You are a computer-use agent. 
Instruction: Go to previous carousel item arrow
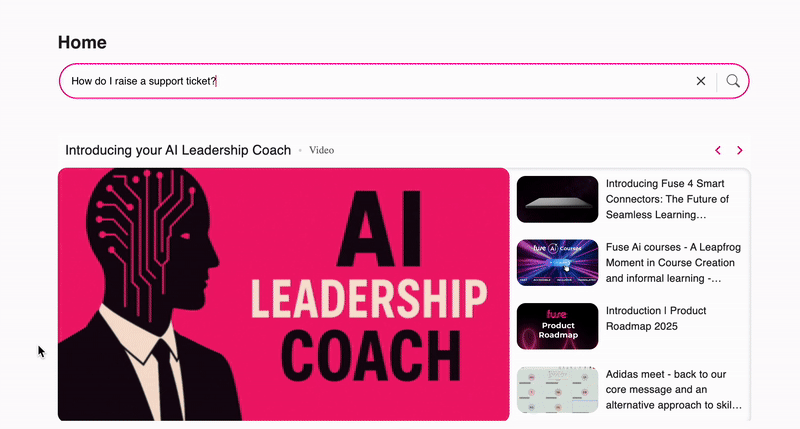(x=718, y=150)
